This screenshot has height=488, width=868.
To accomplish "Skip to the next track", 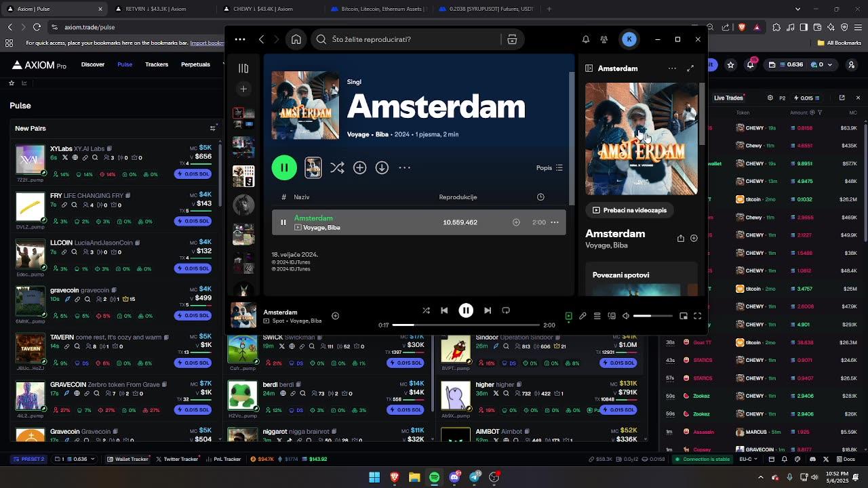I will coord(487,310).
